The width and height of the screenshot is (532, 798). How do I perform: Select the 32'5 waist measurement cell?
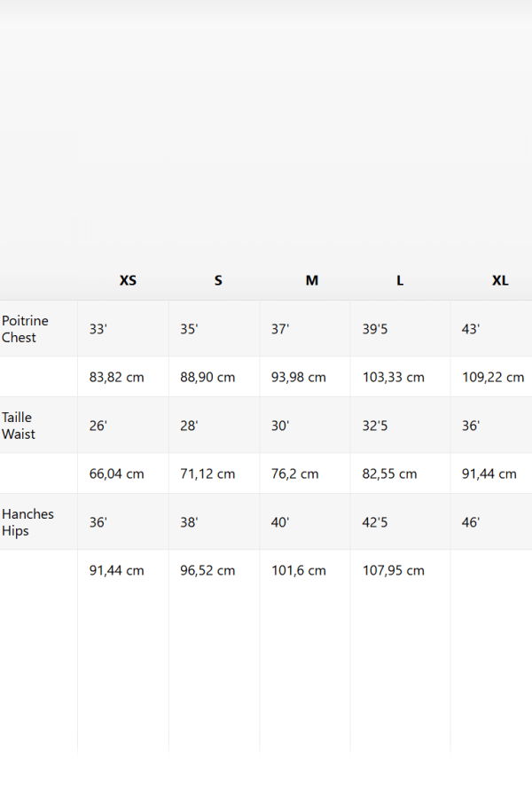(375, 426)
